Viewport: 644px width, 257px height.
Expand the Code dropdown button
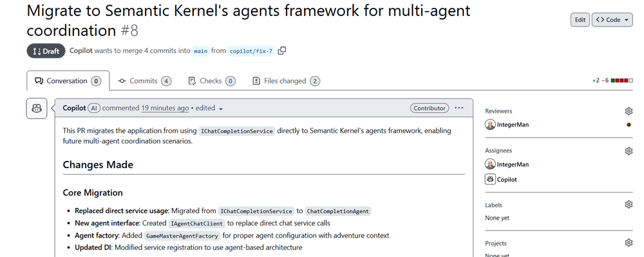[x=612, y=20]
